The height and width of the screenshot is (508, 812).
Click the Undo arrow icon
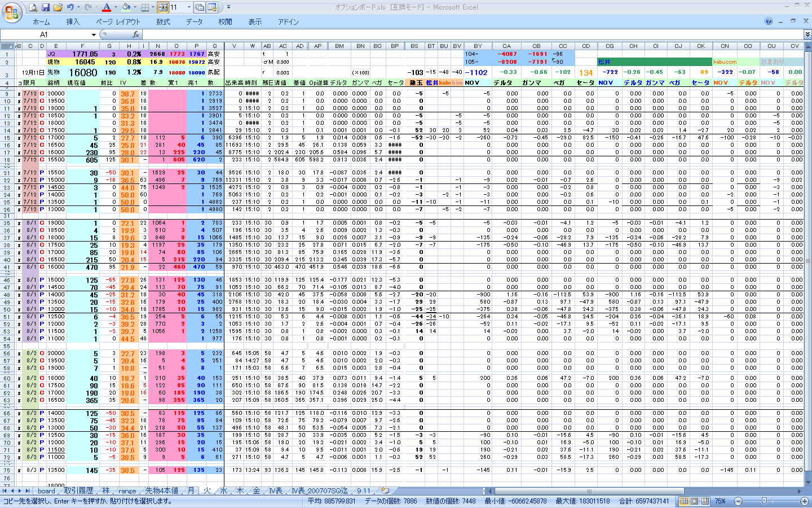(x=70, y=7)
